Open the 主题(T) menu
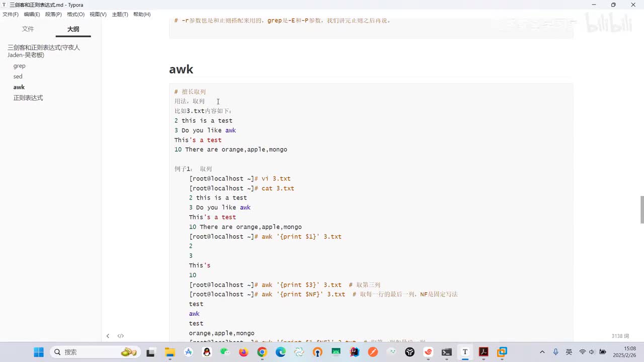This screenshot has width=644, height=362. tap(120, 14)
